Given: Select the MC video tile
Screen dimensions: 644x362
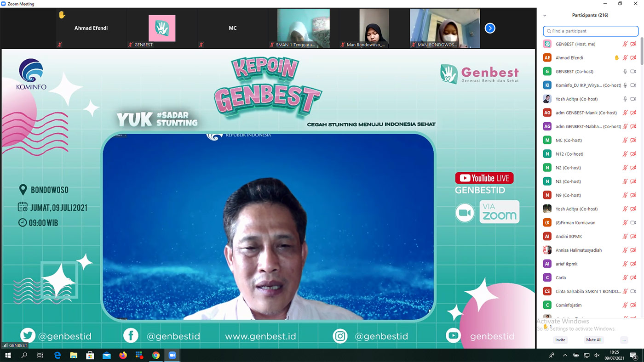Looking at the screenshot, I should [233, 28].
